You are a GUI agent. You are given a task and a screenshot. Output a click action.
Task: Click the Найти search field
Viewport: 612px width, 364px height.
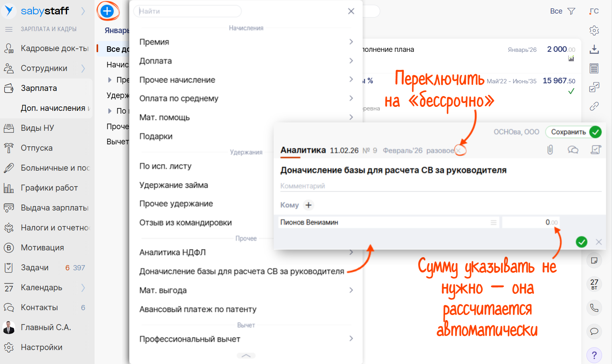tap(188, 11)
